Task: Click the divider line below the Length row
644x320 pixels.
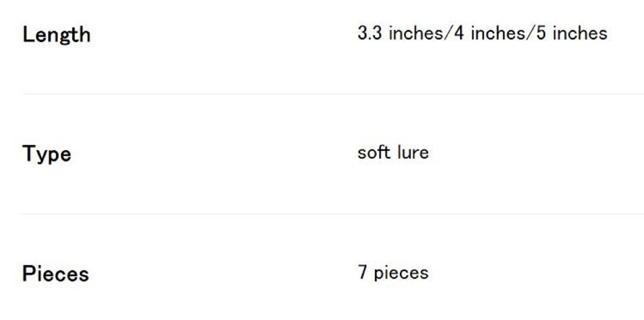Action: click(x=322, y=94)
